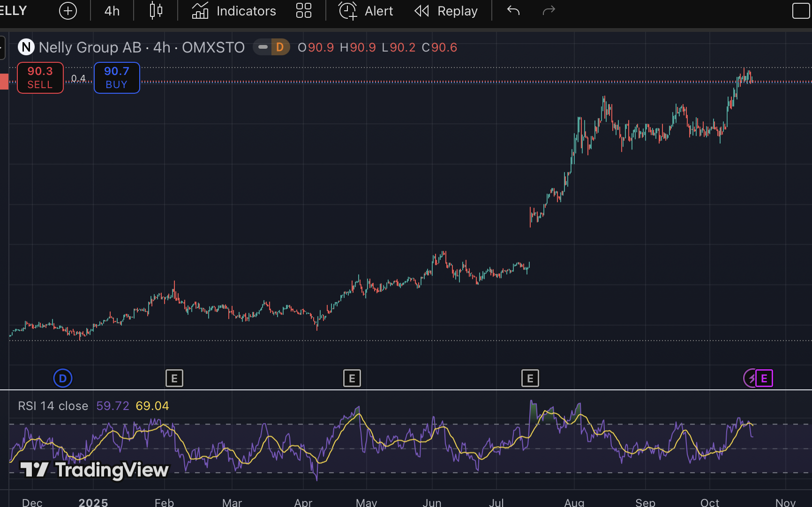Screen dimensions: 812x507
Task: Toggle the gray pill status indicator
Action: 263,47
